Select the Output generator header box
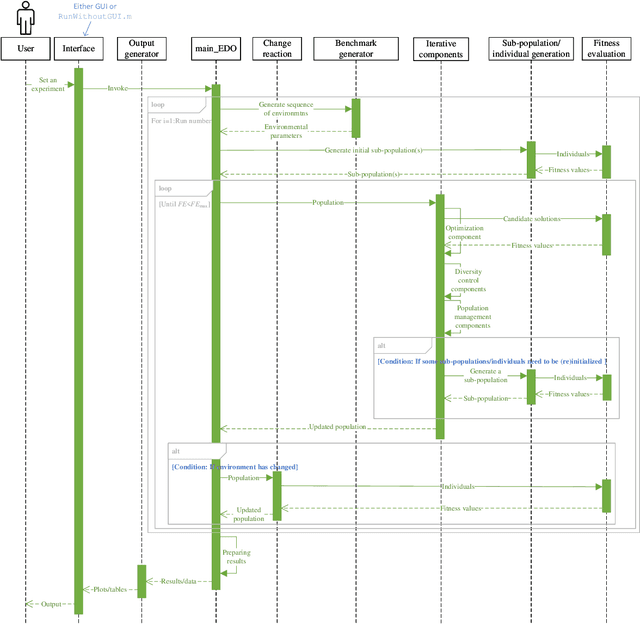The width and height of the screenshot is (640, 625). pos(140,48)
